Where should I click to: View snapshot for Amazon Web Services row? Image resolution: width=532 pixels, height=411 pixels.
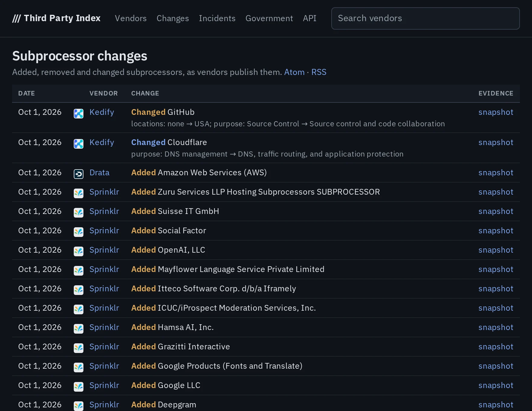496,173
